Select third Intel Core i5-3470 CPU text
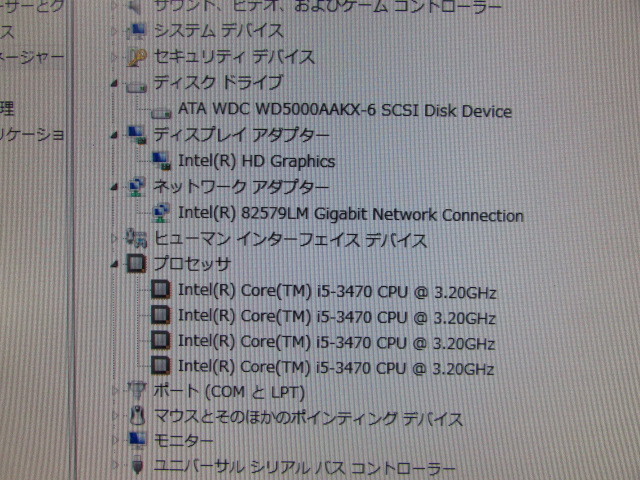The image size is (640, 480). 336,342
